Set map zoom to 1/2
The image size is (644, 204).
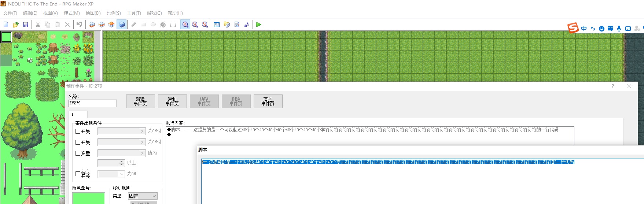coord(195,25)
